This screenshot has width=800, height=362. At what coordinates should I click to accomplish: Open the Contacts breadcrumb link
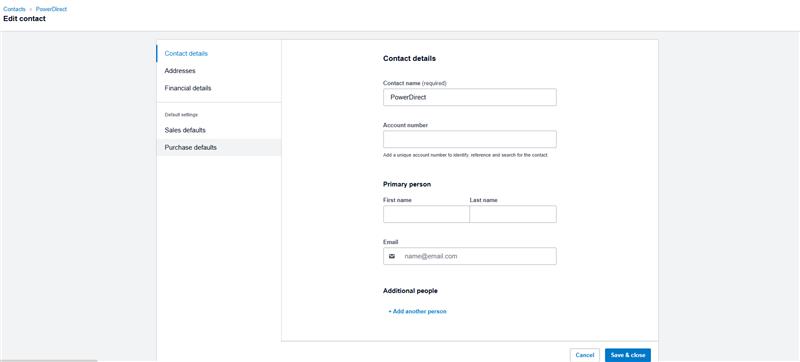(x=14, y=9)
